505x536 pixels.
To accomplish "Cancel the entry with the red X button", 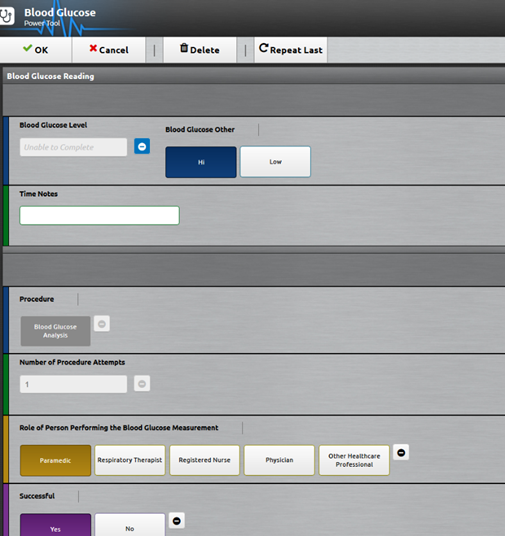I will (x=109, y=50).
